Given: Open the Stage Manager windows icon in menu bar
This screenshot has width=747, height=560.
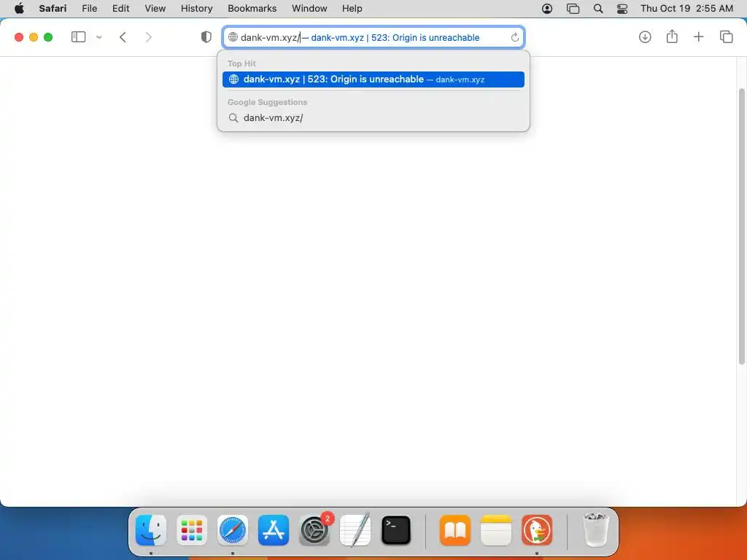Looking at the screenshot, I should coord(573,9).
